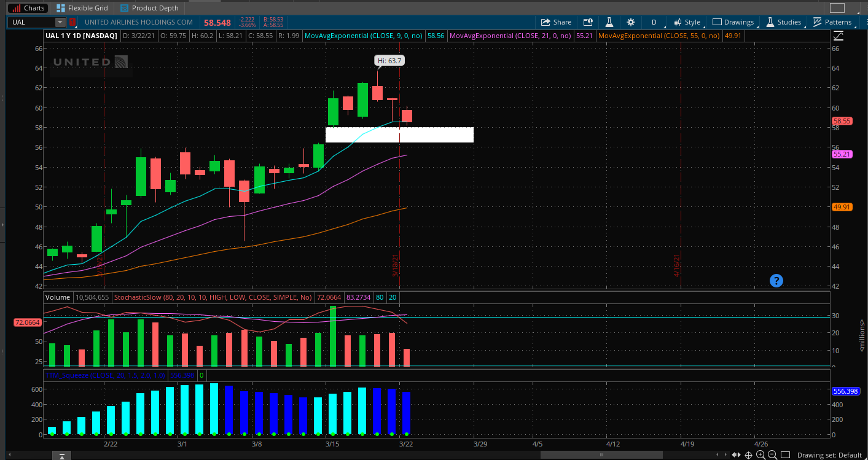Click the 49.91 EMA value on price axis

point(841,207)
